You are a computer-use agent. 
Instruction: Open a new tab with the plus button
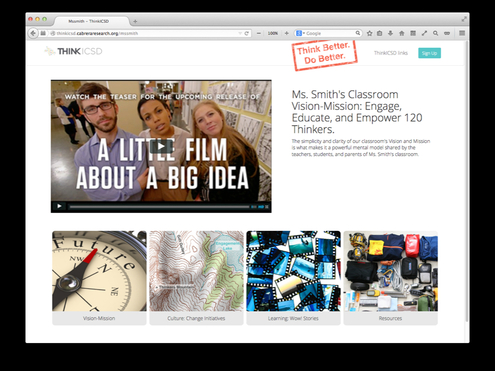click(135, 21)
